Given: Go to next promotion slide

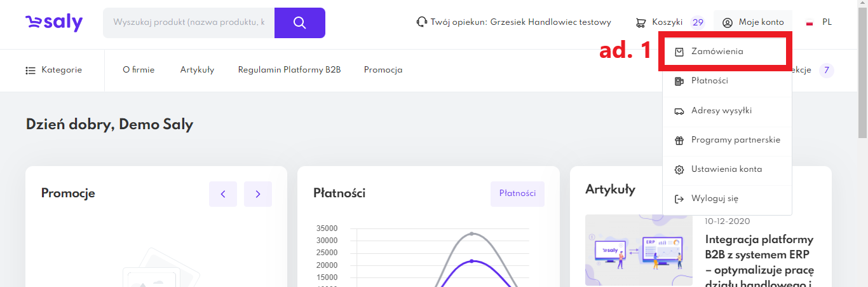Looking at the screenshot, I should coord(257,194).
